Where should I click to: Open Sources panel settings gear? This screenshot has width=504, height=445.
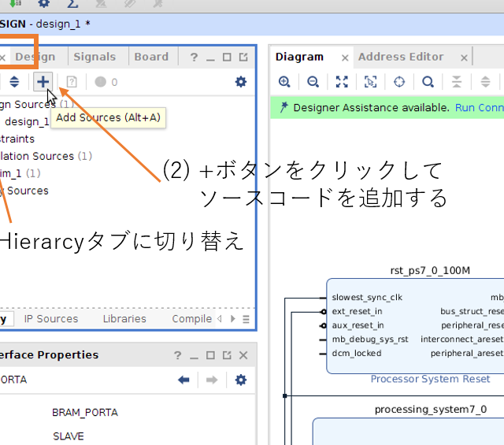pos(241,81)
